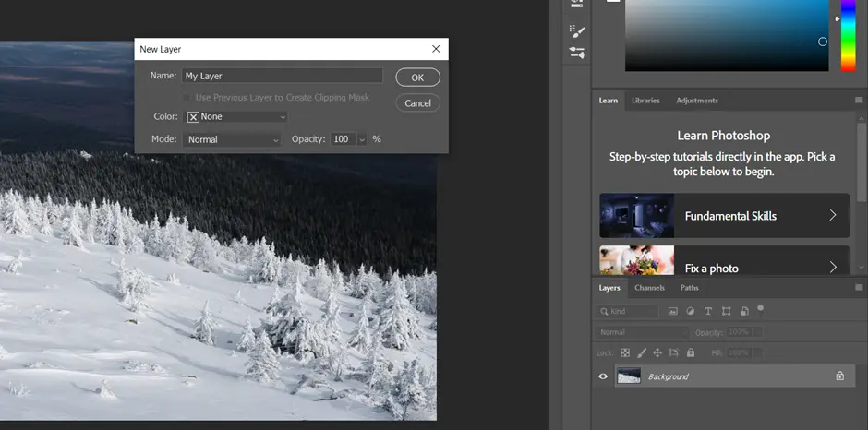Open the Mode dropdown in New Layer dialog
The image size is (868, 430).
click(x=232, y=139)
